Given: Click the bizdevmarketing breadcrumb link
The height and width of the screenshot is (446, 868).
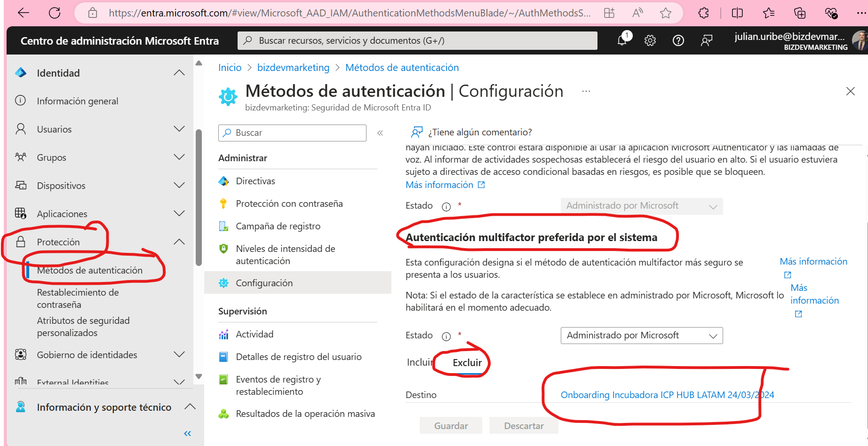Looking at the screenshot, I should (293, 68).
